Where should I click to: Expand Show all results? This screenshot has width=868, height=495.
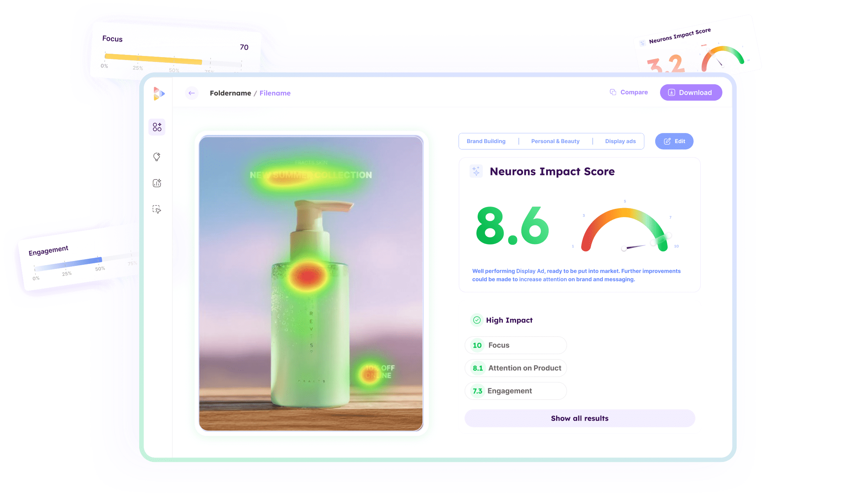tap(579, 418)
